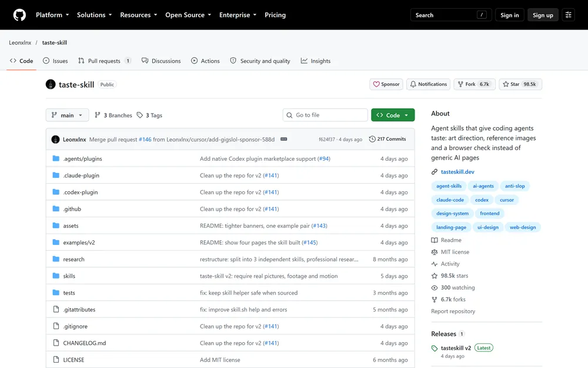588x368 pixels.
Task: Switch to the Issues tab
Action: 55,61
